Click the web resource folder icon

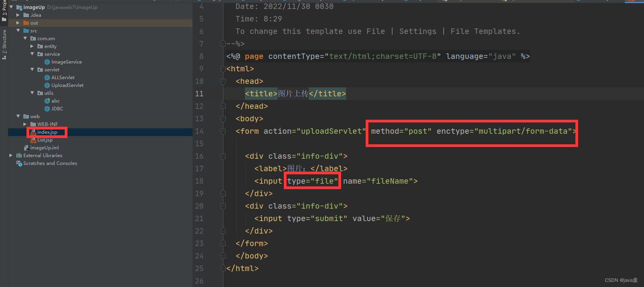point(26,117)
